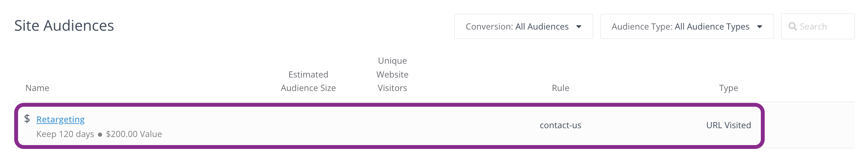Select the Unique Website Visitors column header

click(392, 74)
